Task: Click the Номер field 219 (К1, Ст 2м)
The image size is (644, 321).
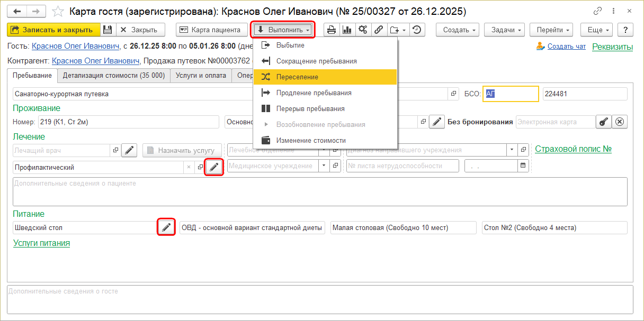Action: tap(128, 122)
